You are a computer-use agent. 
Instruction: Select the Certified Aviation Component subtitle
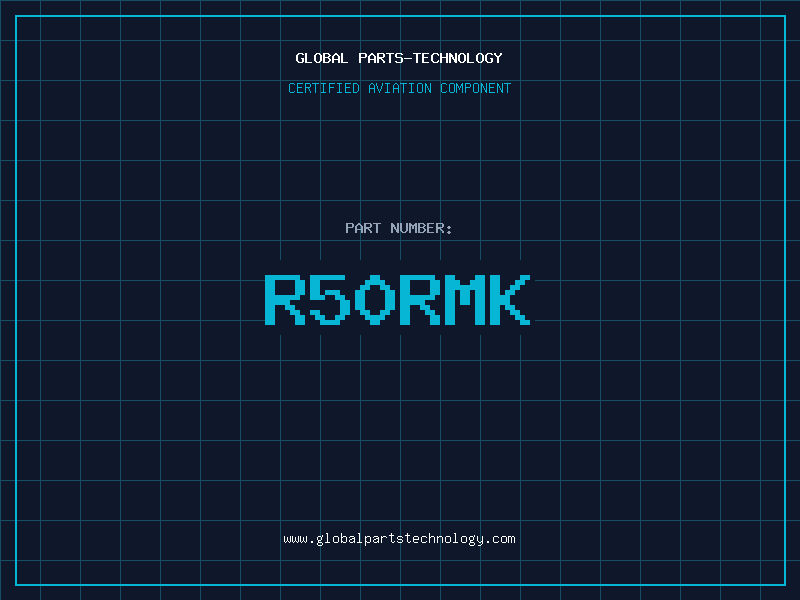(x=399, y=89)
